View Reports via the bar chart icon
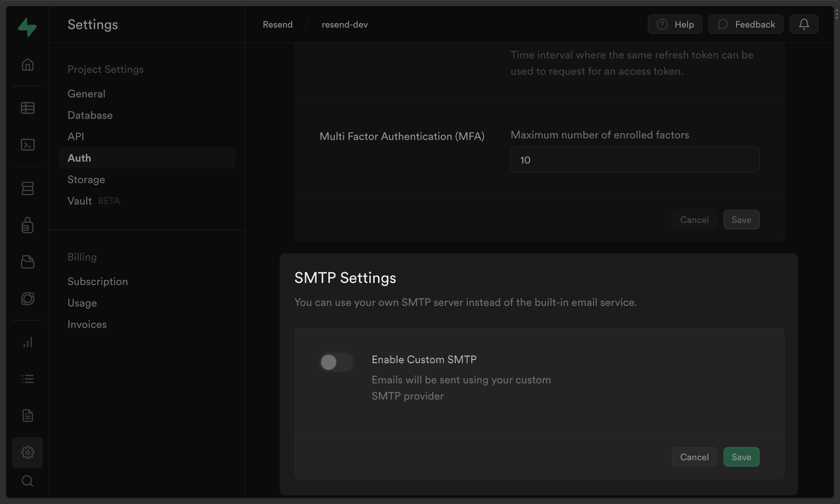This screenshot has height=504, width=840. 28,342
